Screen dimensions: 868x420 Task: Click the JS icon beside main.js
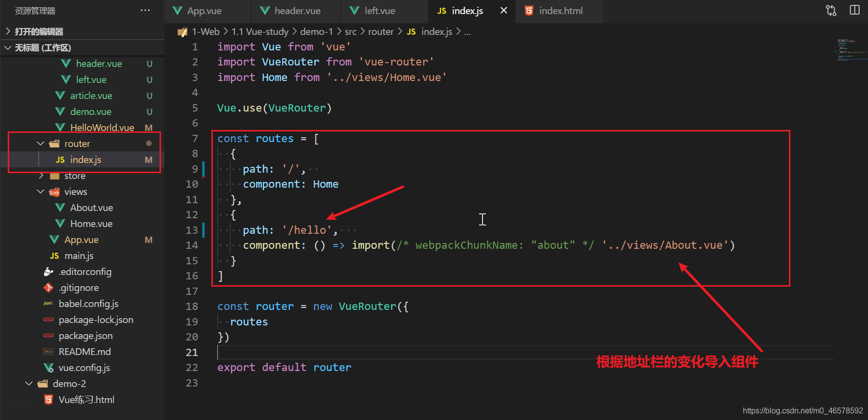(x=54, y=256)
